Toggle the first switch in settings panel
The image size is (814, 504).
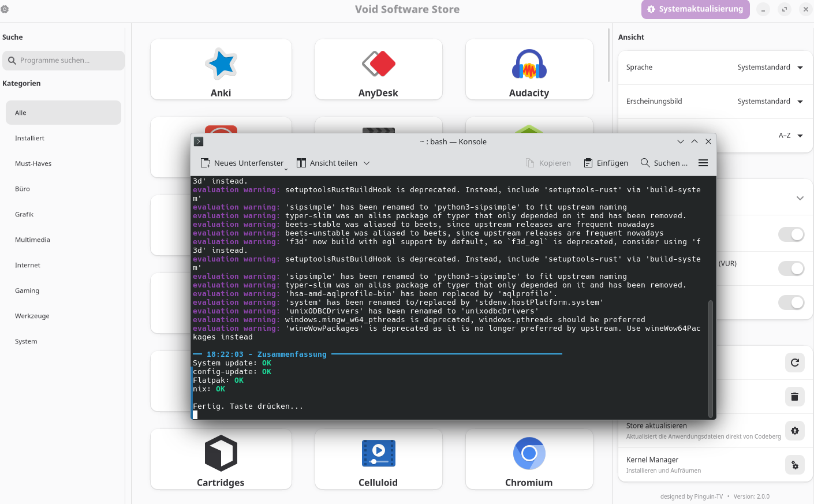(x=791, y=234)
